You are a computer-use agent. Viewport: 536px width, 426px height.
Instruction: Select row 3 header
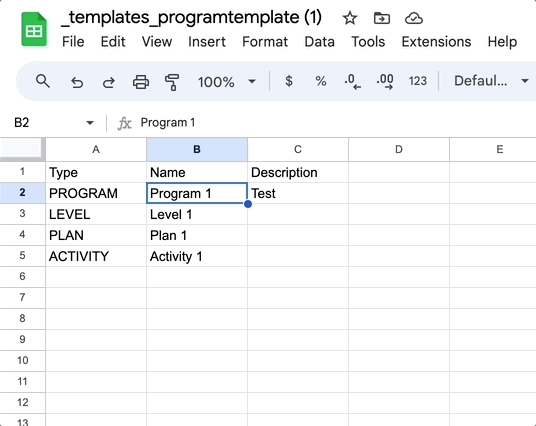point(23,214)
